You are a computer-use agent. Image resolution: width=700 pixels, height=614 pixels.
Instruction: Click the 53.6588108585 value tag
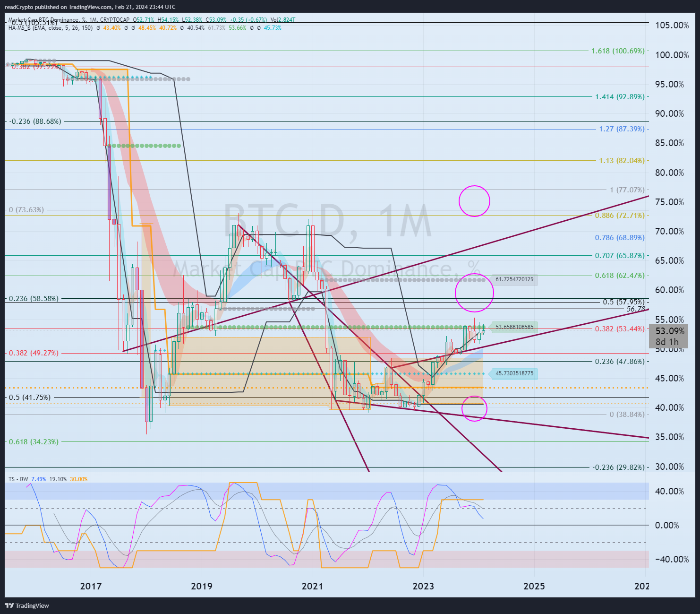pyautogui.click(x=514, y=327)
